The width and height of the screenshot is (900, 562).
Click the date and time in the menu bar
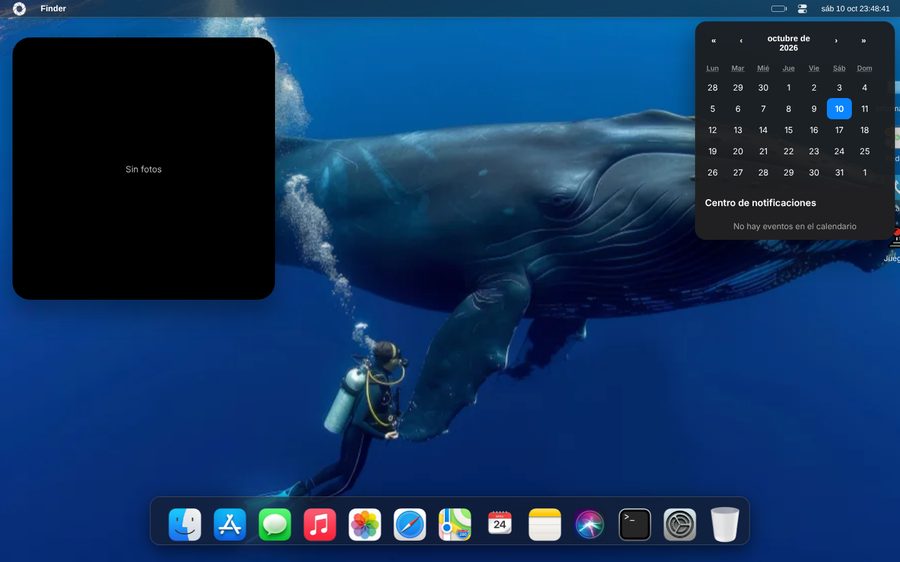[855, 9]
